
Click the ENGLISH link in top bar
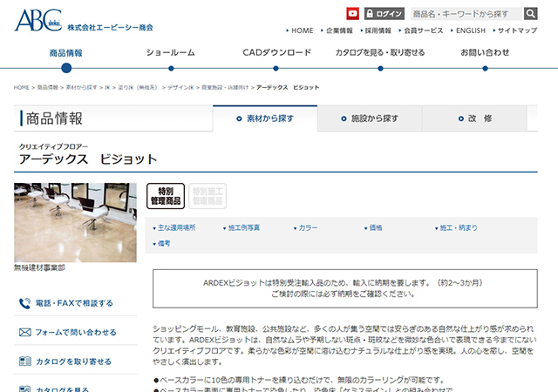(470, 30)
